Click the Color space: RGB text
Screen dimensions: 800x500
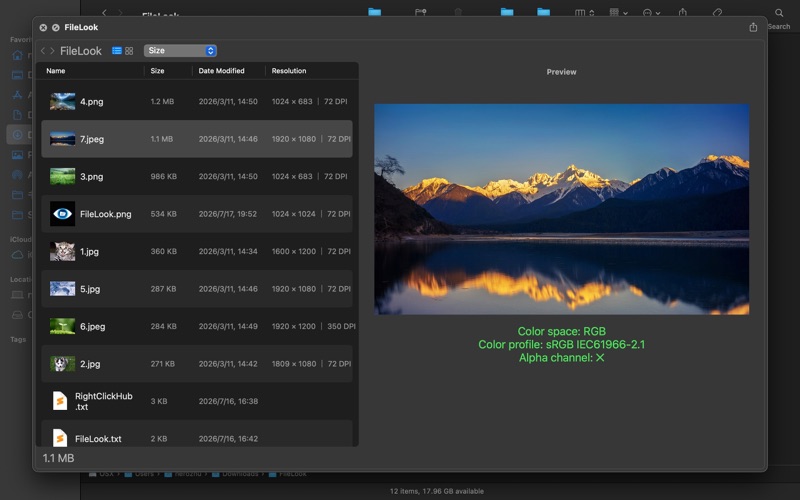pyautogui.click(x=561, y=332)
